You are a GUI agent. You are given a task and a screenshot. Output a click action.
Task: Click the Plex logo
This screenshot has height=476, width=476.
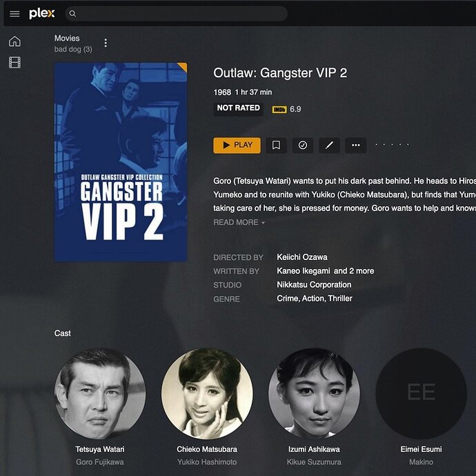[42, 14]
